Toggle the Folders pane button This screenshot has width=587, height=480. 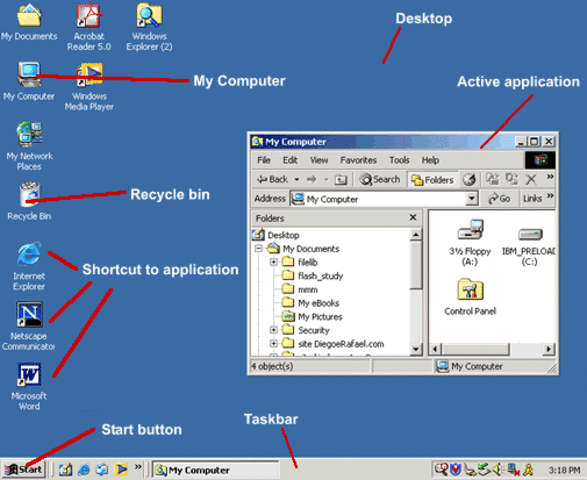pos(432,180)
